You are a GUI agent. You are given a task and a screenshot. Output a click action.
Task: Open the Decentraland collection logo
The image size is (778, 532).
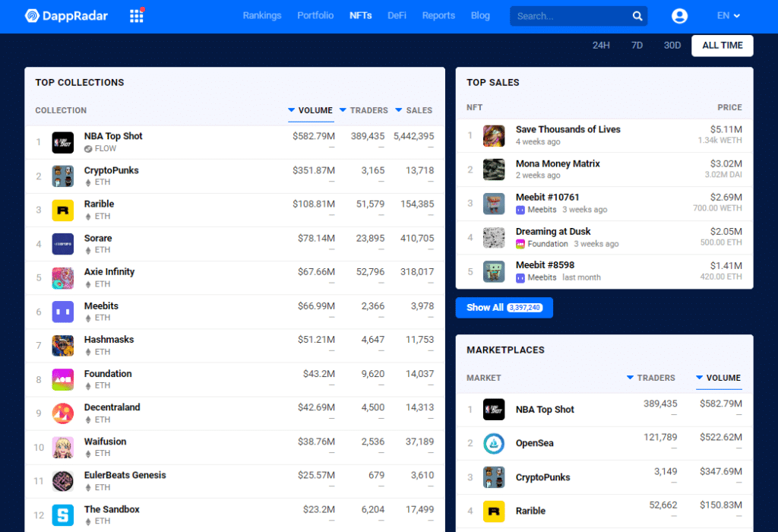tap(63, 413)
